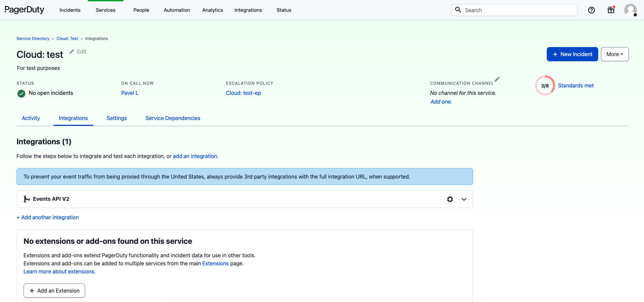Open the Extensions page link

click(x=215, y=263)
